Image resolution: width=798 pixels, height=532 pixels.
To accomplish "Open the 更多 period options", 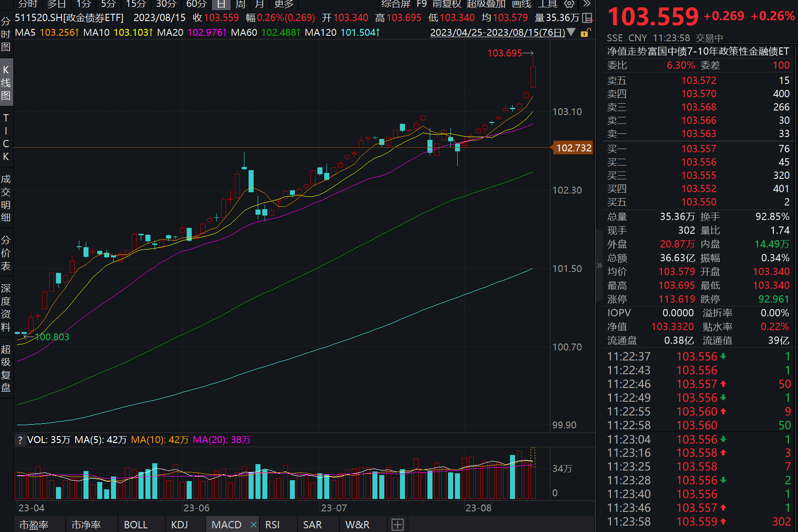I will pos(283,4).
